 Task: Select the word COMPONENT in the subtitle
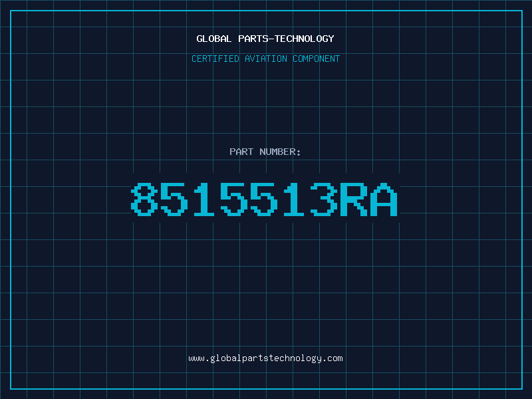317,59
